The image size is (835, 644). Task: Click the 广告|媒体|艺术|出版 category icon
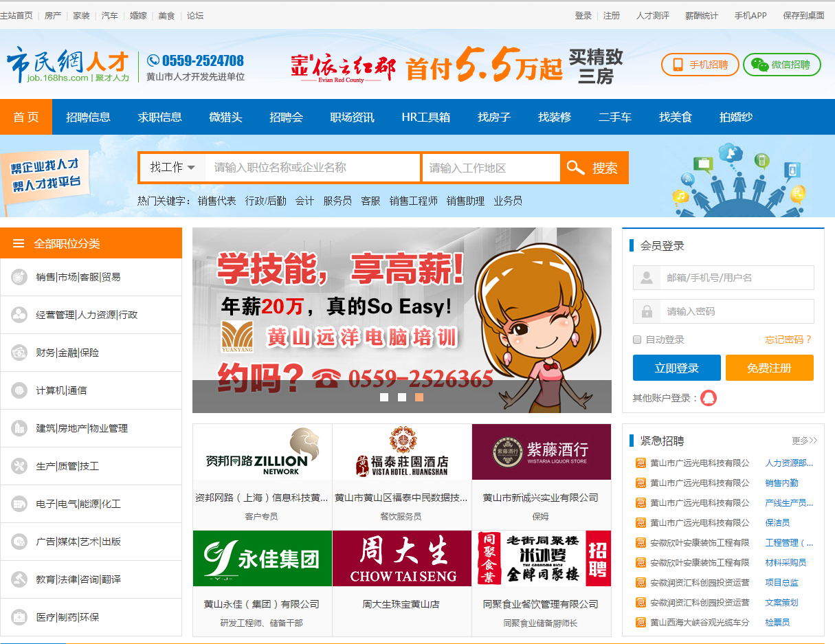pos(19,542)
